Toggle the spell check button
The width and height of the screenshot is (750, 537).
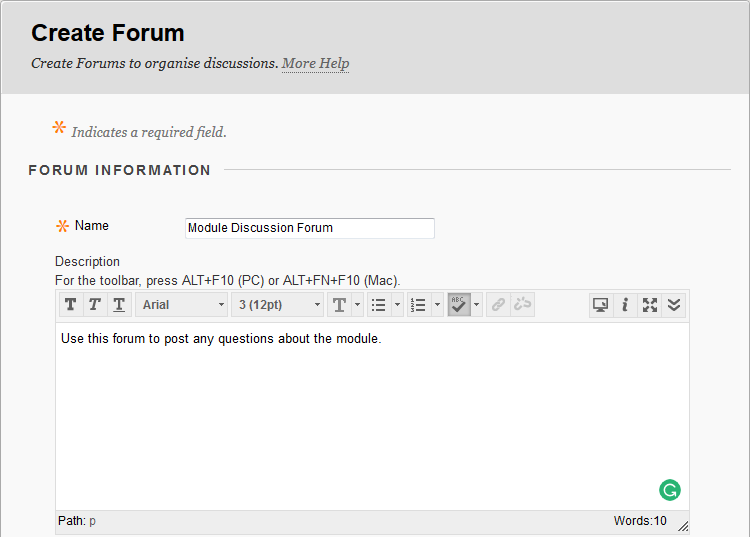(x=459, y=305)
